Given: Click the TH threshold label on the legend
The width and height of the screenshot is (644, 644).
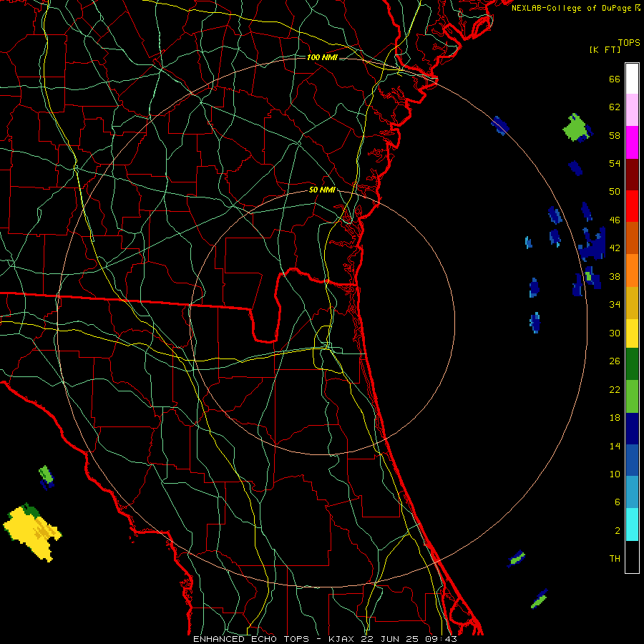Looking at the screenshot, I should click(x=615, y=559).
